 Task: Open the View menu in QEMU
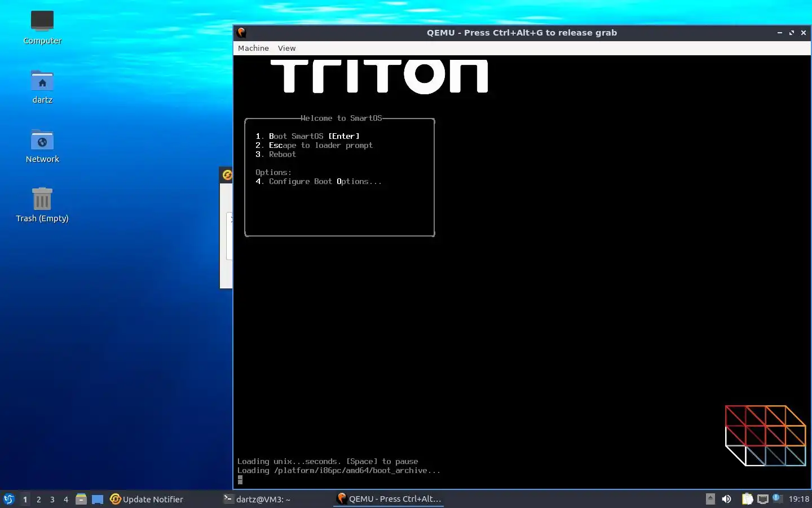(x=286, y=48)
